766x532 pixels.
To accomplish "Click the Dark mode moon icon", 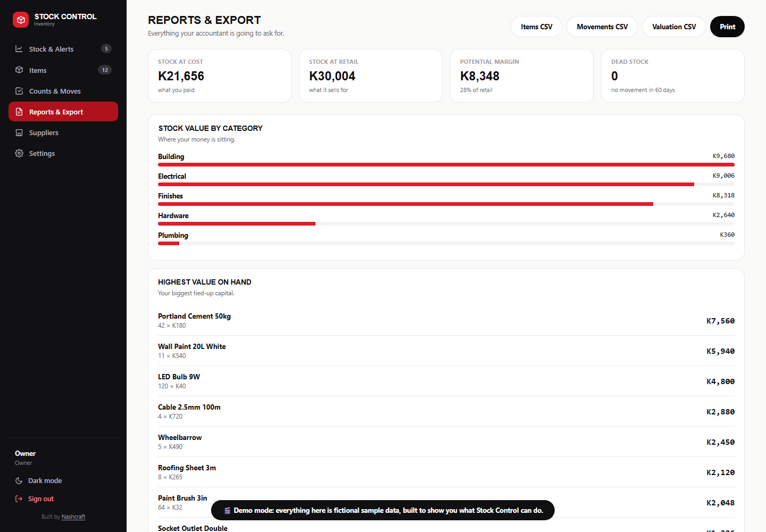I will coord(19,480).
